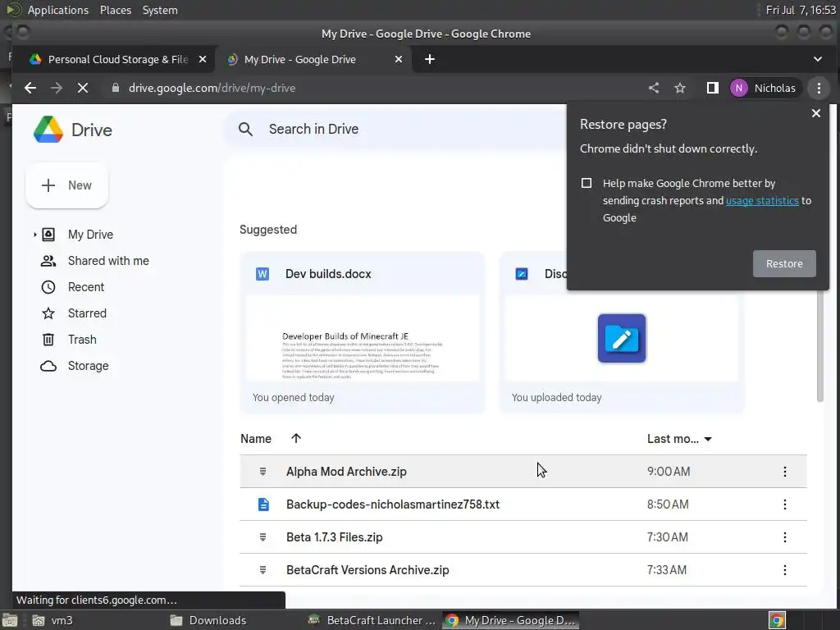840x630 pixels.
Task: Open More actions for Alpha Mod Archive.zip
Action: tap(785, 472)
